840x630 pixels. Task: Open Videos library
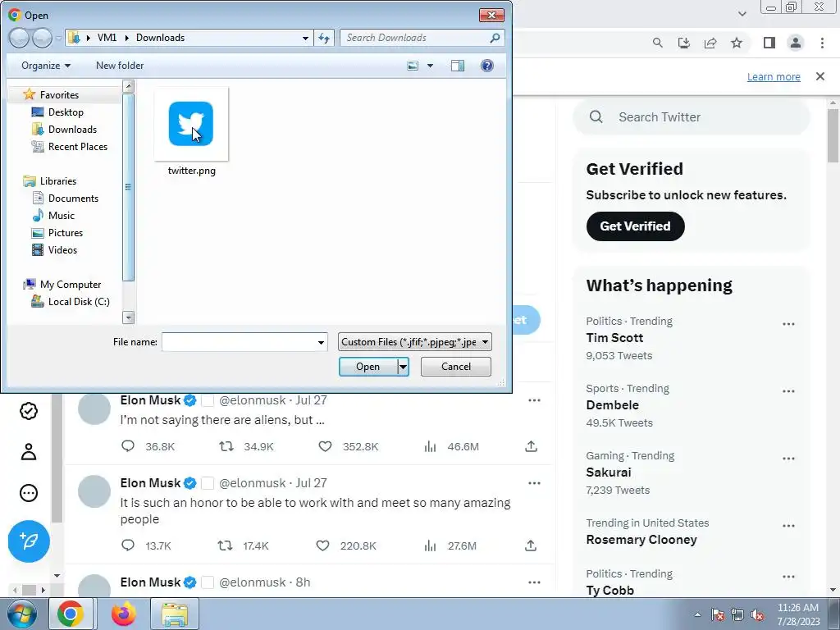(x=62, y=249)
